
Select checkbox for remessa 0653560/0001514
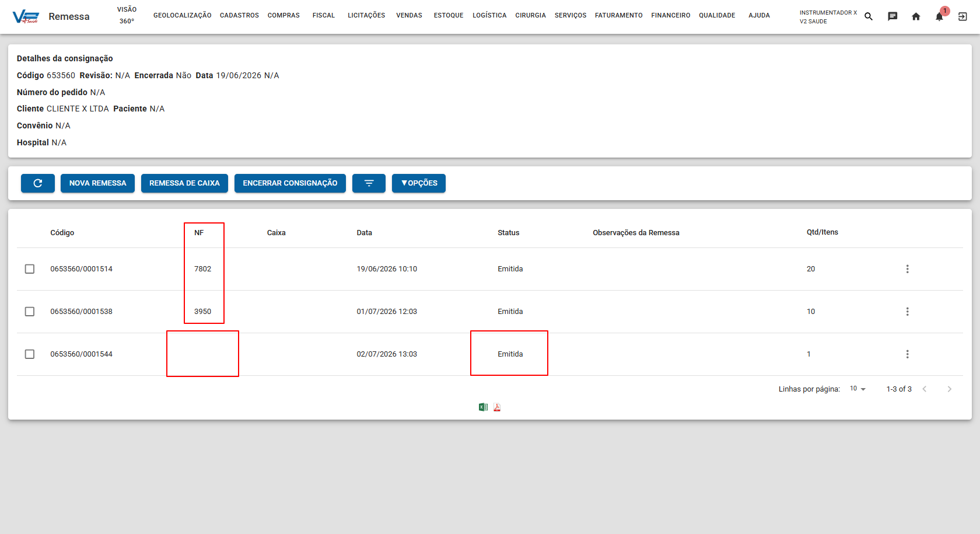point(30,269)
